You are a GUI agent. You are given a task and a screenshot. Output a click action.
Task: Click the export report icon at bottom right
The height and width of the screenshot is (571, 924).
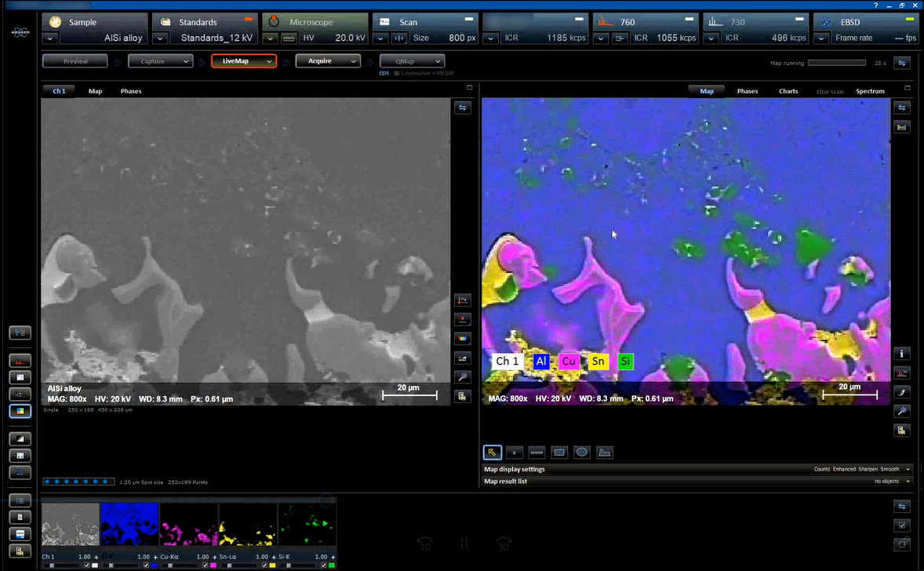[901, 430]
